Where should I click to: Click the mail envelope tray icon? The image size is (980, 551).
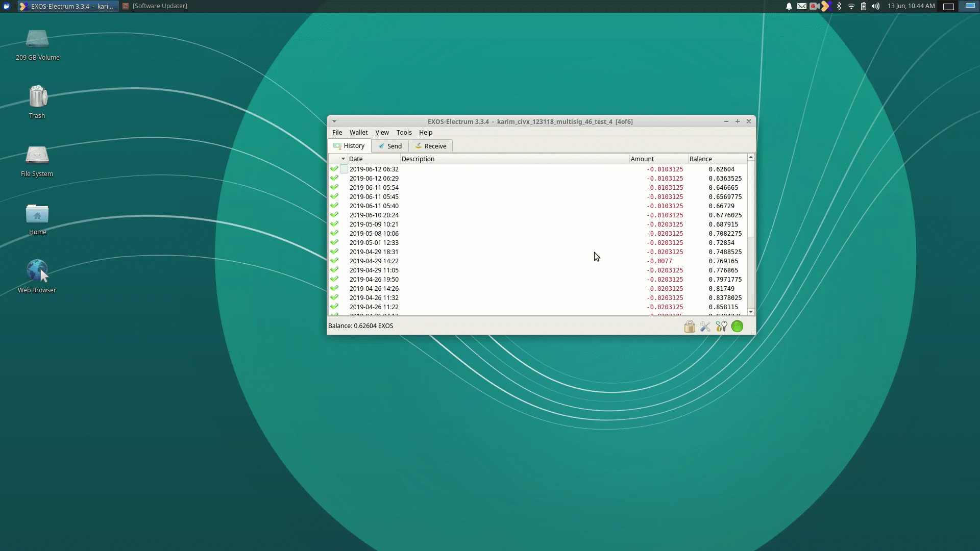801,6
